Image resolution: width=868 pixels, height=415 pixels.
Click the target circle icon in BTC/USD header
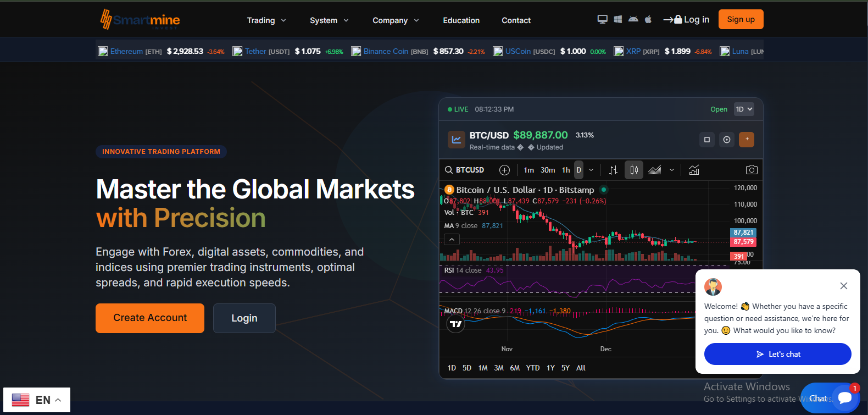coord(726,140)
